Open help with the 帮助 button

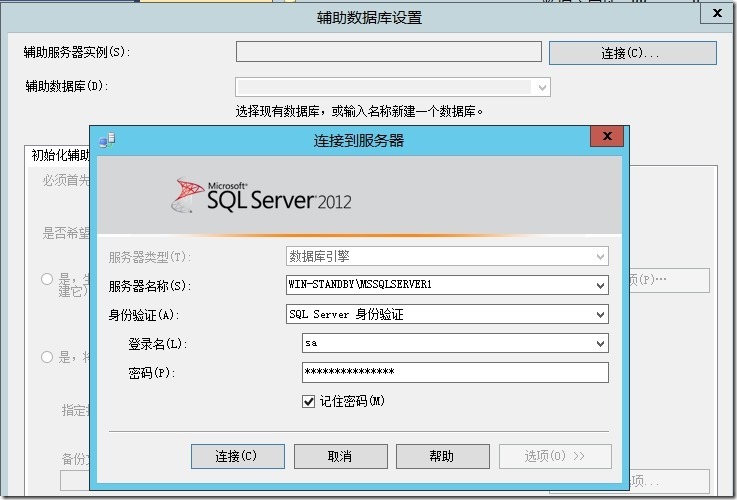pyautogui.click(x=441, y=456)
